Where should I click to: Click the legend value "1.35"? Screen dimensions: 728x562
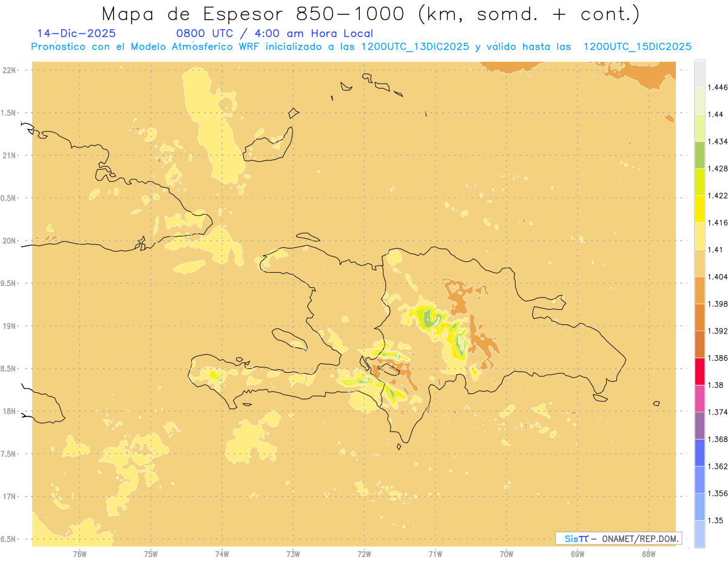[716, 521]
